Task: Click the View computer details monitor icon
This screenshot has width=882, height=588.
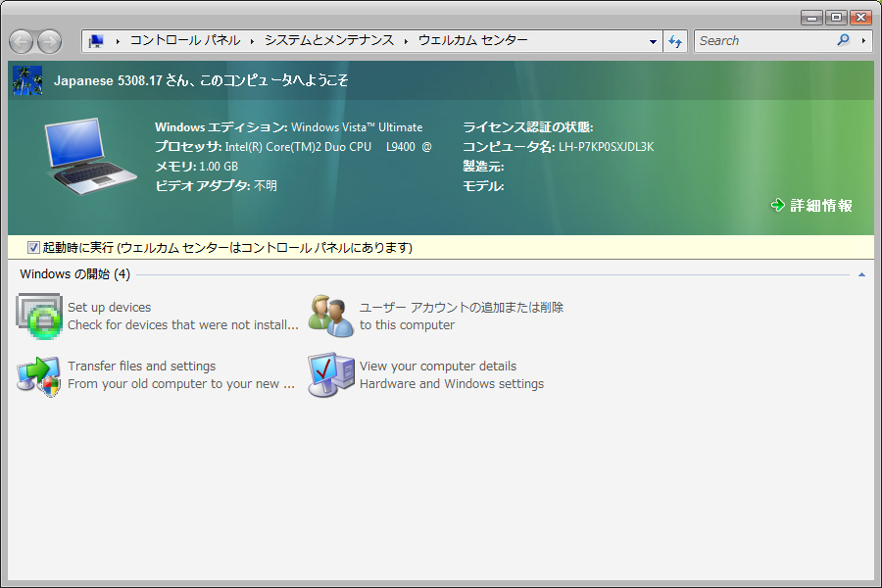Action: point(331,374)
